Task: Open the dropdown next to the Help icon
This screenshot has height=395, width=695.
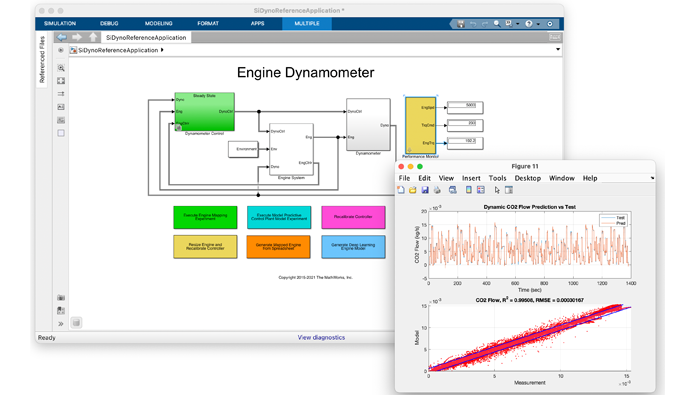Action: coord(538,24)
